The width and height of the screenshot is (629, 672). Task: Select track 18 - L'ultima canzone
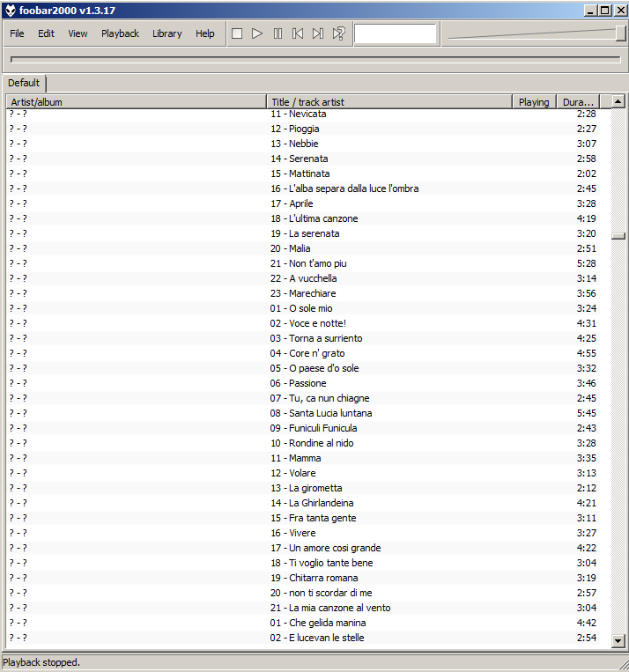303,218
